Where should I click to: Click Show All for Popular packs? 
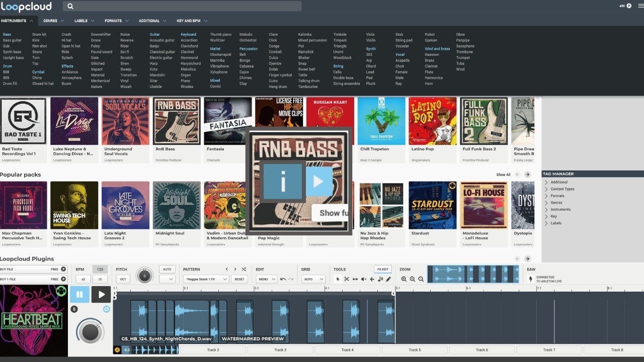[503, 174]
